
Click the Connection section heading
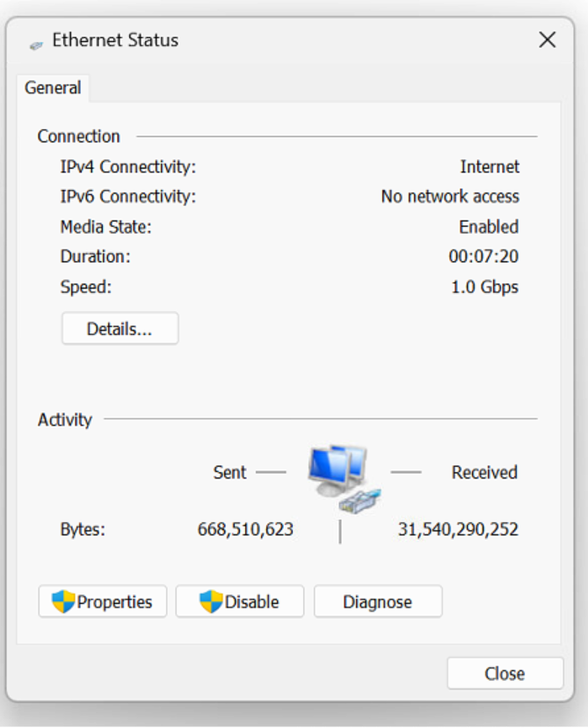click(79, 136)
